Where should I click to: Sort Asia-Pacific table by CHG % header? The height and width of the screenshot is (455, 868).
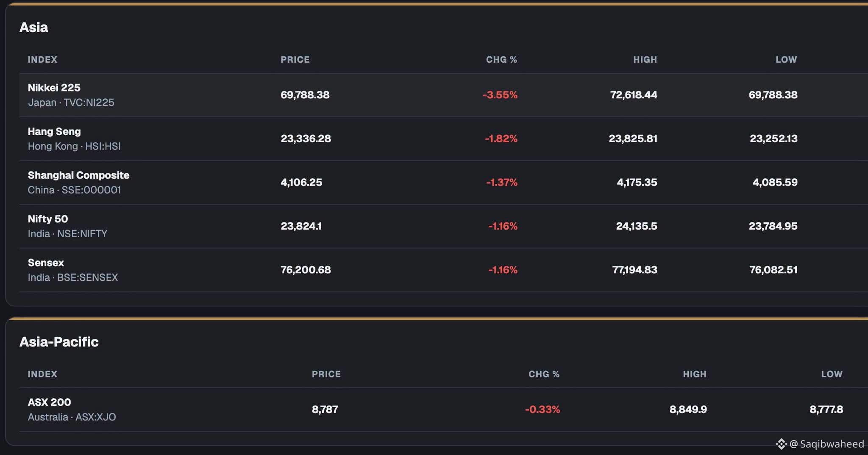[x=544, y=374]
